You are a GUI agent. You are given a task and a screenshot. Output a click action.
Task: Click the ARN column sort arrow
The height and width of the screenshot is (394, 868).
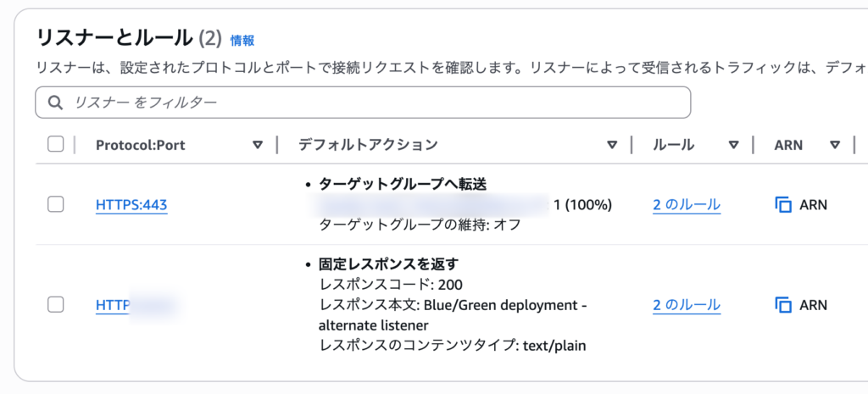(835, 145)
